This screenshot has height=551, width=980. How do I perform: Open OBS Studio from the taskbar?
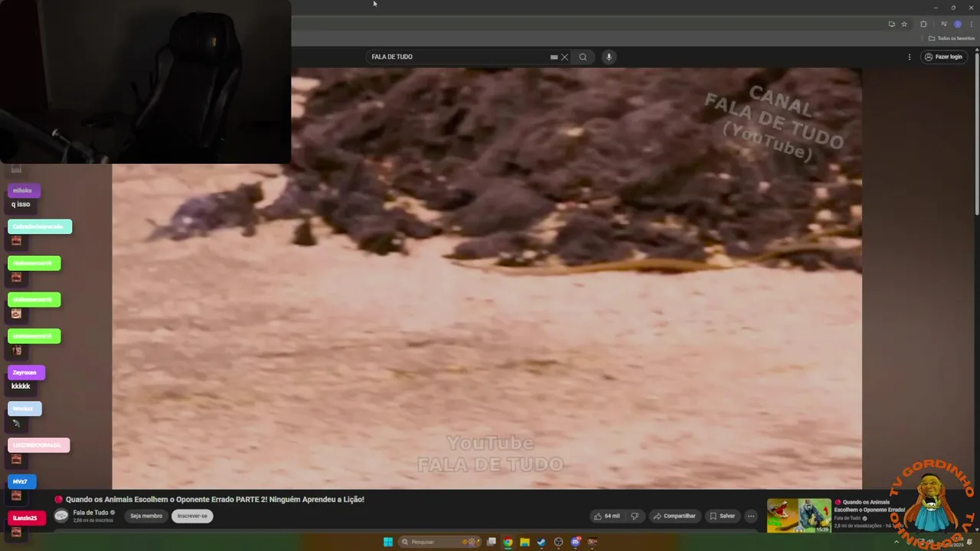click(558, 542)
